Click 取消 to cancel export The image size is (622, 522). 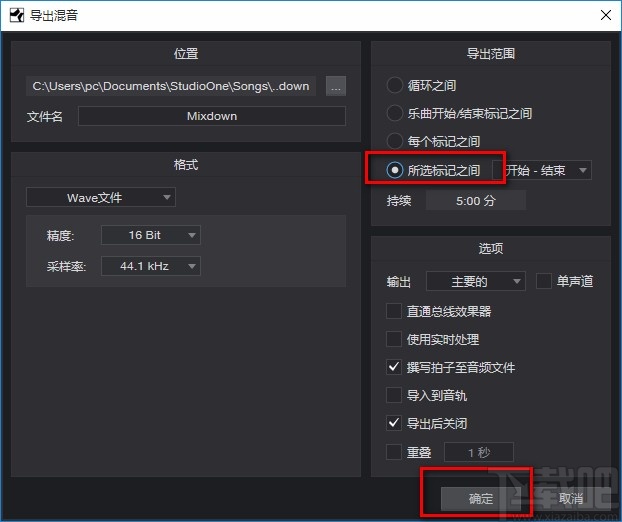coord(571,498)
